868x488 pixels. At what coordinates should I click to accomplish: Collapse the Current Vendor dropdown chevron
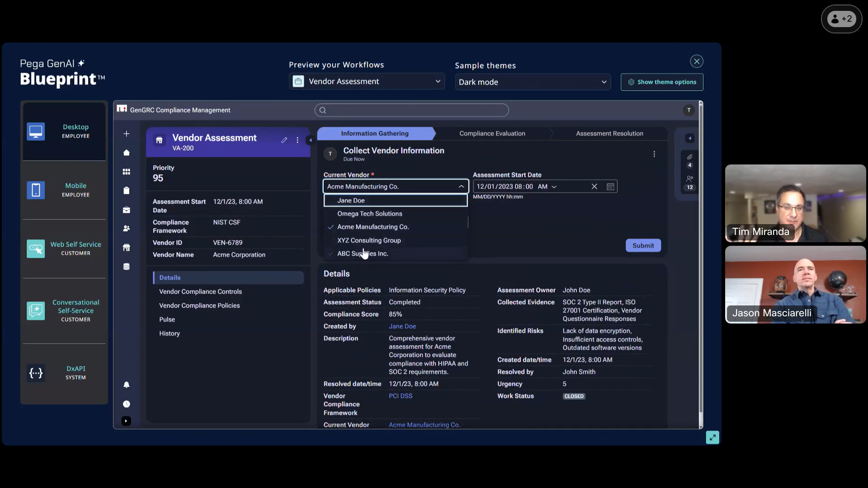(461, 186)
